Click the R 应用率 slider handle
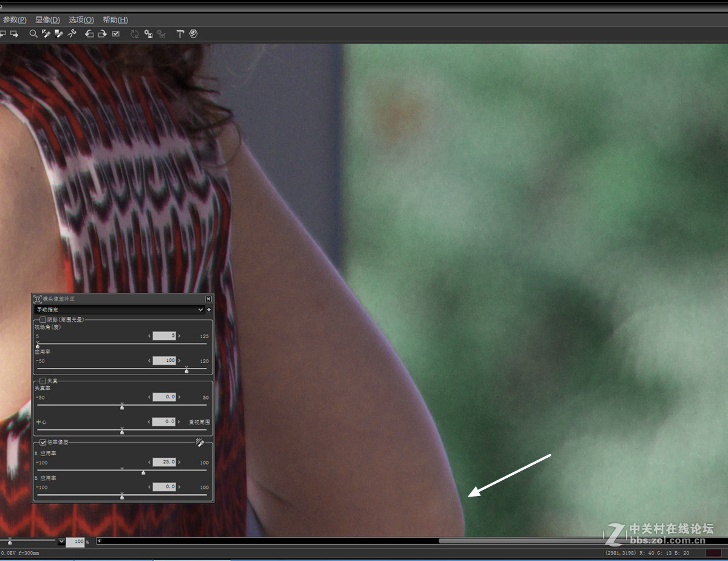728x561 pixels. pyautogui.click(x=143, y=472)
